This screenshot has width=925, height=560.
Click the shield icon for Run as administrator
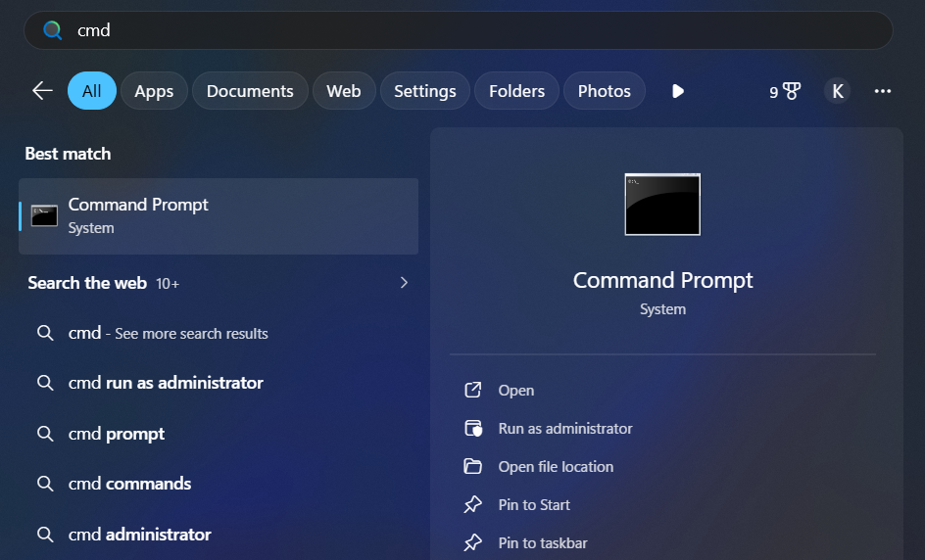pos(473,428)
